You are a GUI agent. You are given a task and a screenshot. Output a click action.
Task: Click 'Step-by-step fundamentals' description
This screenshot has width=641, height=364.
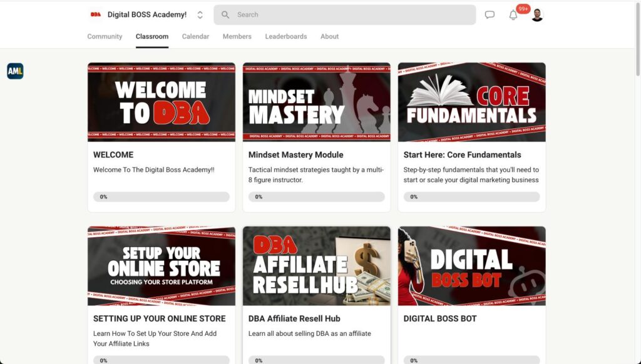[x=471, y=175]
